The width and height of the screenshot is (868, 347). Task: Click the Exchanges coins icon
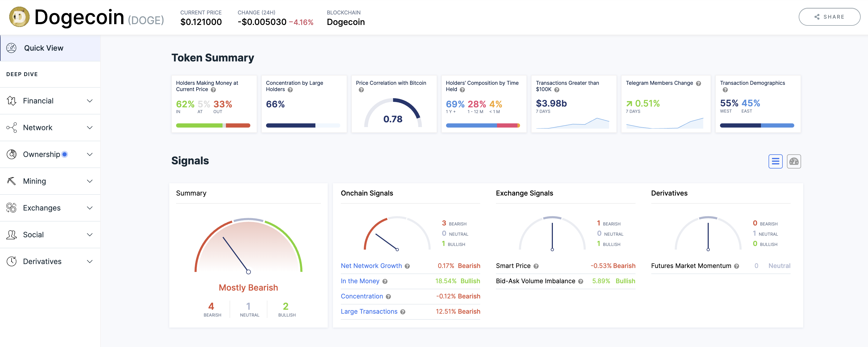(12, 208)
